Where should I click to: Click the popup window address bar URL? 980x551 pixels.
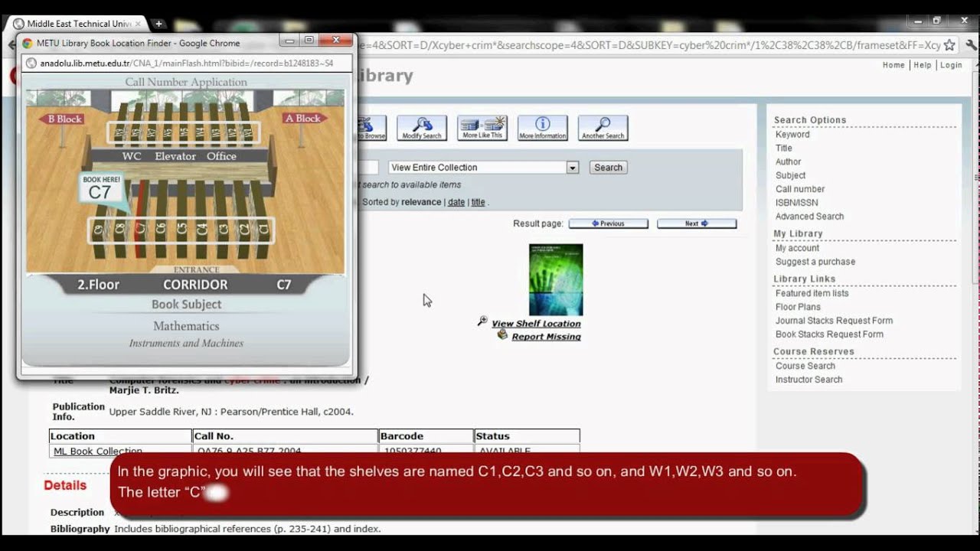pos(187,64)
